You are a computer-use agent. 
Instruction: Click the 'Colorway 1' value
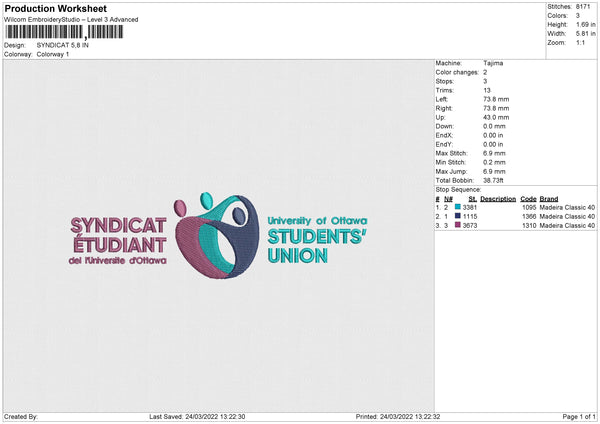point(53,54)
